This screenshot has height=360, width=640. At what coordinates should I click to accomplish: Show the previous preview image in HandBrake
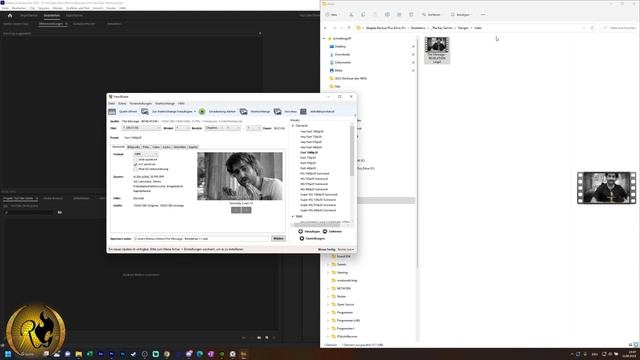click(x=236, y=210)
